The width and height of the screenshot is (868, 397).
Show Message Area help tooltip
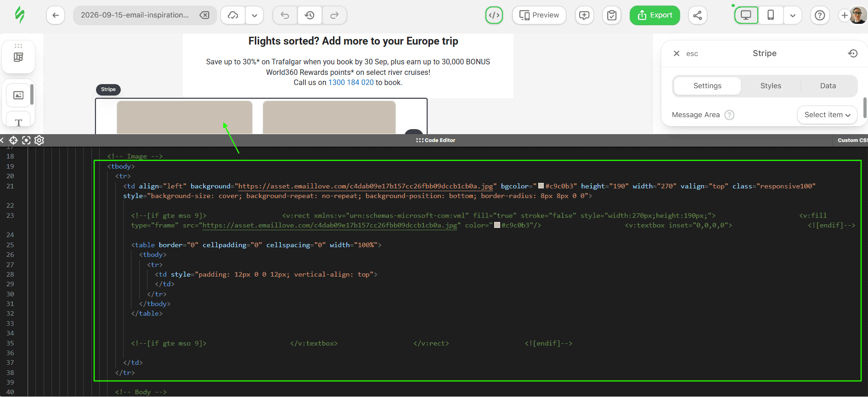(729, 115)
